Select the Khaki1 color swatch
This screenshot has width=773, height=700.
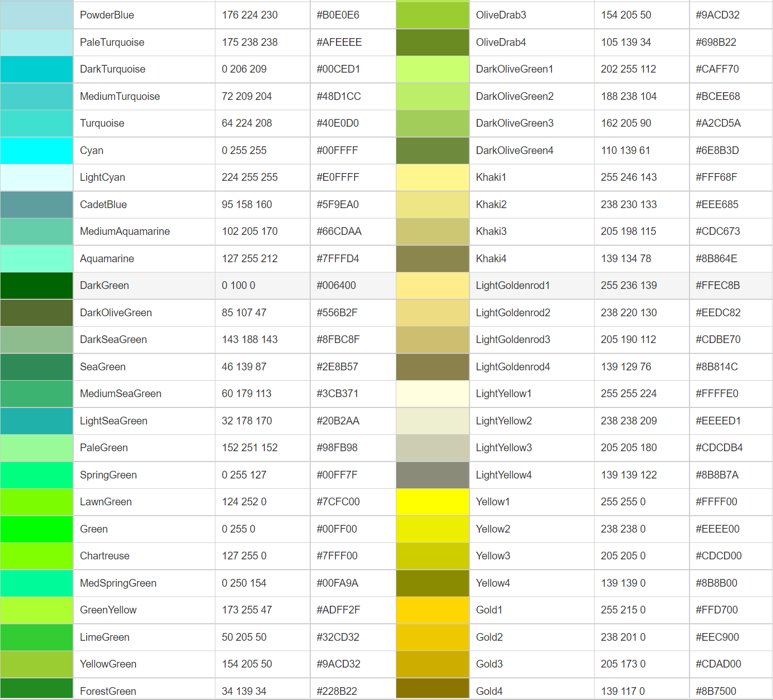point(432,177)
